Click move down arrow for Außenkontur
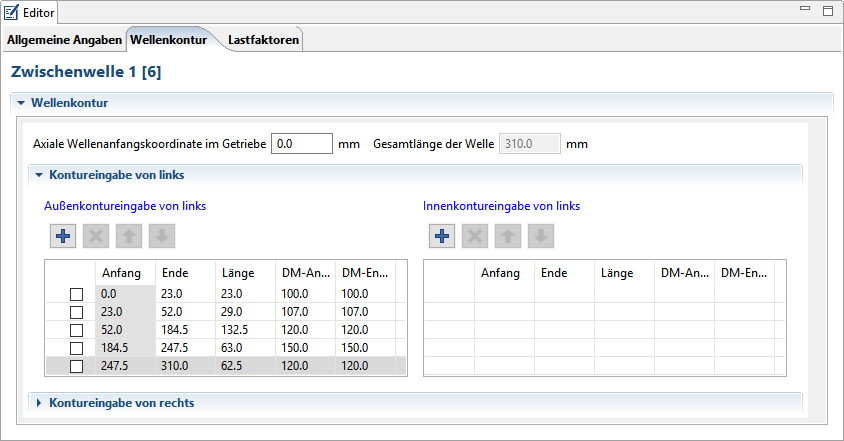The height and width of the screenshot is (441, 844). click(161, 237)
